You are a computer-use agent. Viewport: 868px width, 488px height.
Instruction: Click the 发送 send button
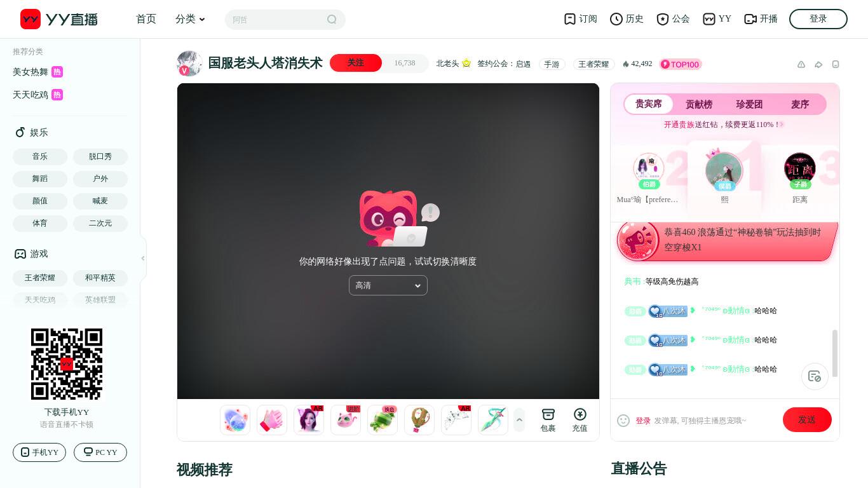(807, 420)
